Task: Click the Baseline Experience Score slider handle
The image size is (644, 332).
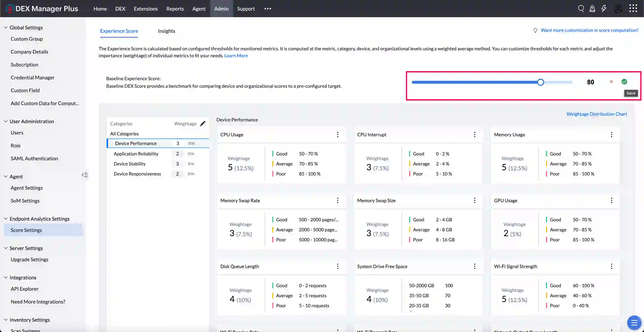Action: coord(540,82)
